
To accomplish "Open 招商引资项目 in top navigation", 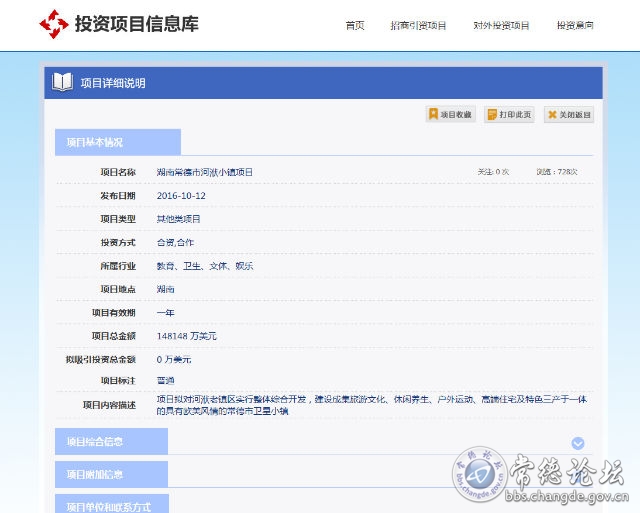I will tap(418, 25).
